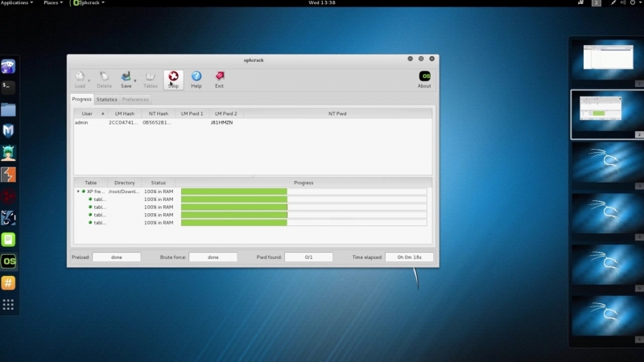644x362 pixels.
Task: Open the terminal icon in the dock
Action: tap(8, 87)
